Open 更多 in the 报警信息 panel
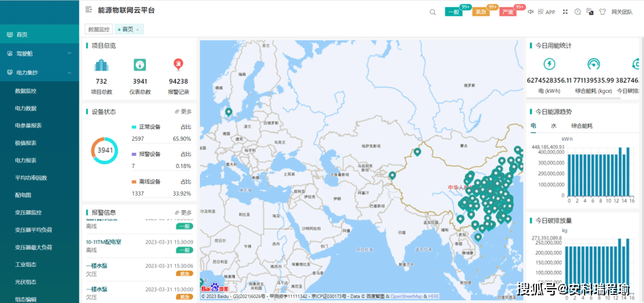644x303 pixels. point(183,212)
